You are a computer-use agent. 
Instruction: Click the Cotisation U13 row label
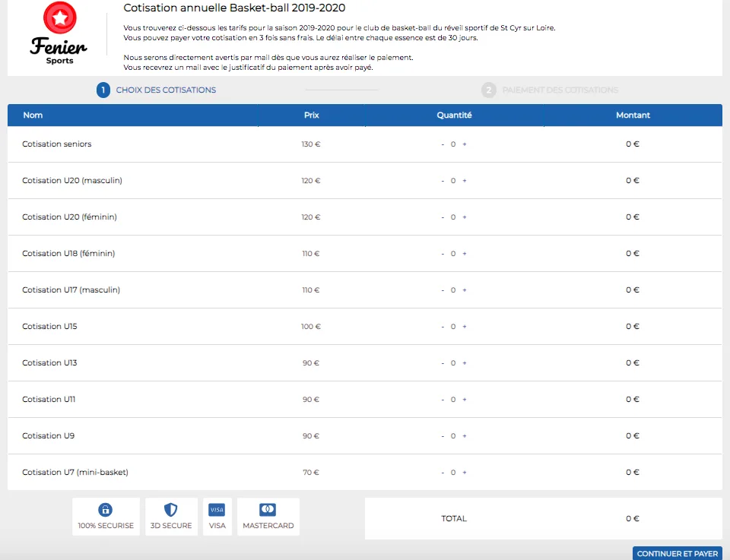(x=50, y=362)
